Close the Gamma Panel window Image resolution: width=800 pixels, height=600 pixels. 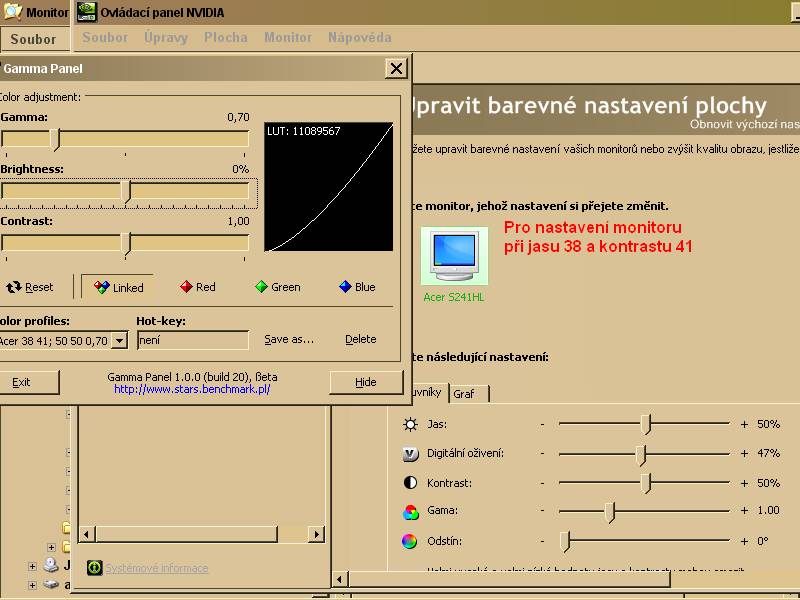click(x=396, y=68)
